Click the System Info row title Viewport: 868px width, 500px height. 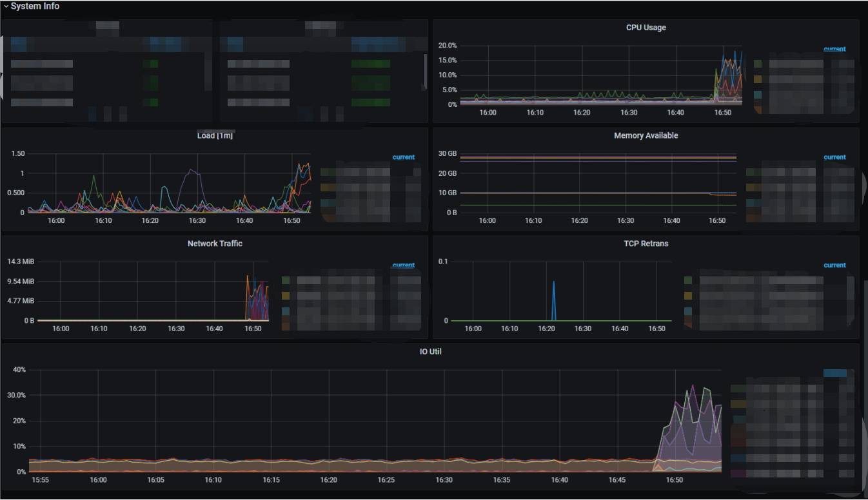click(35, 6)
